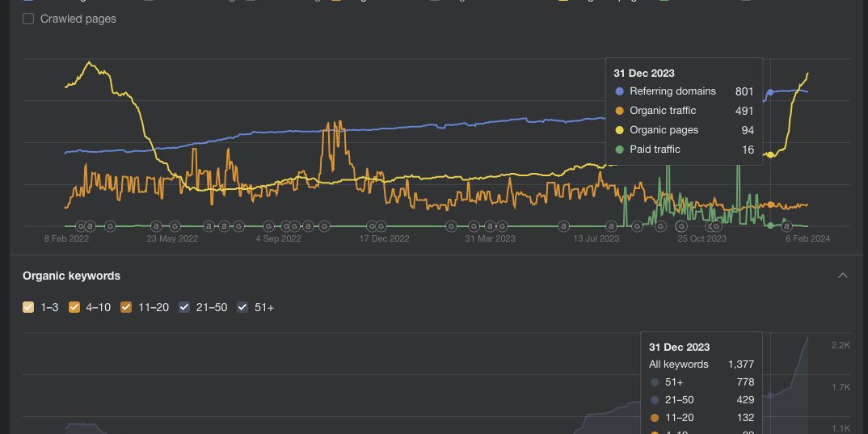Click the leftmost Ahrefs 'a' marker on the timeline

pyautogui.click(x=91, y=225)
